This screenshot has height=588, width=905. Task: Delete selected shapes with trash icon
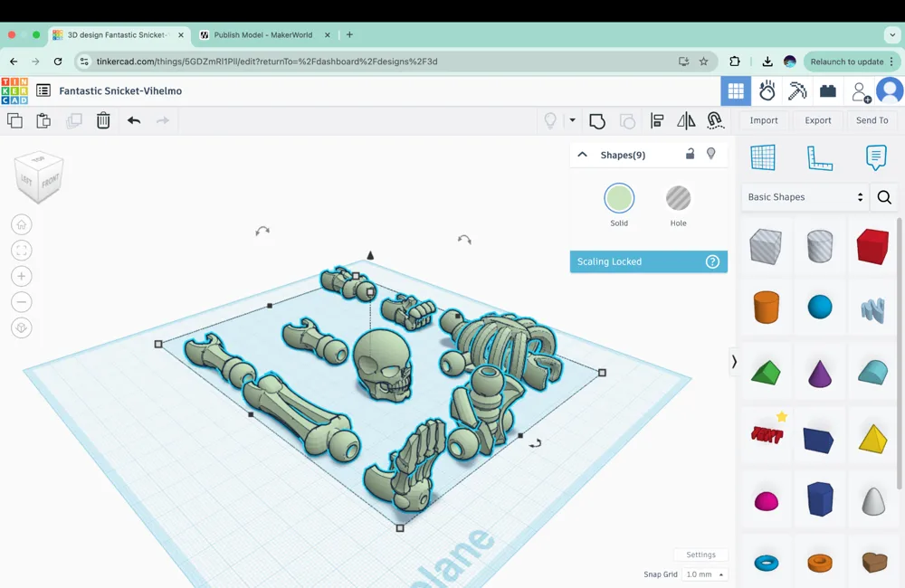[103, 120]
